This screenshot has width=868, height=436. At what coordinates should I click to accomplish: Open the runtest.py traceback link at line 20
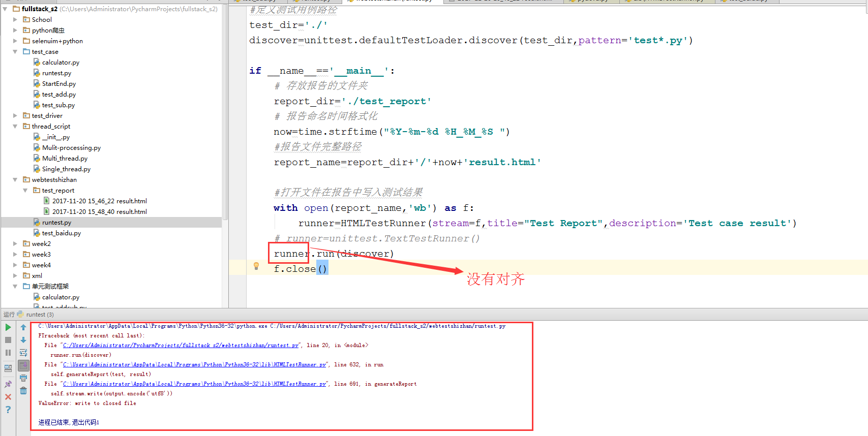[181, 345]
